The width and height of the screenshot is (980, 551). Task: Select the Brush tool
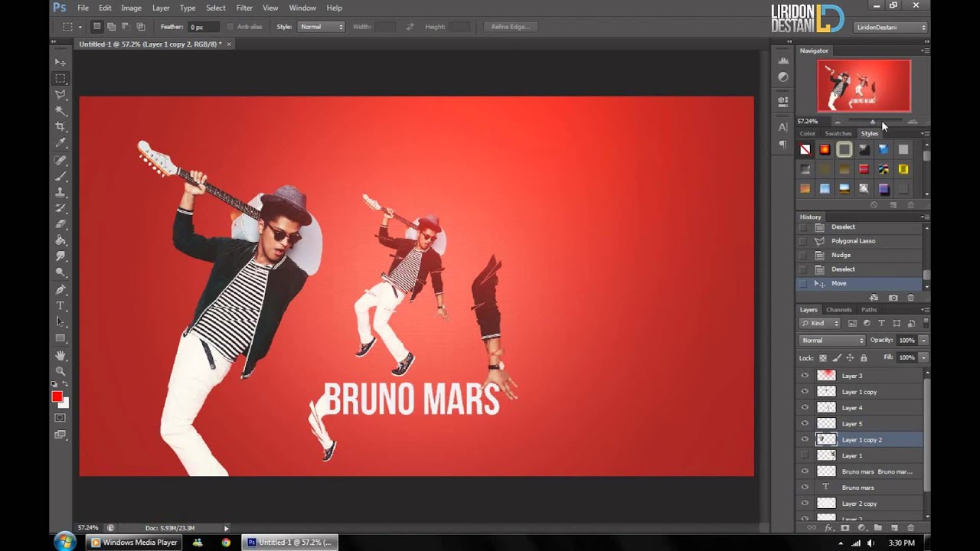tap(60, 177)
